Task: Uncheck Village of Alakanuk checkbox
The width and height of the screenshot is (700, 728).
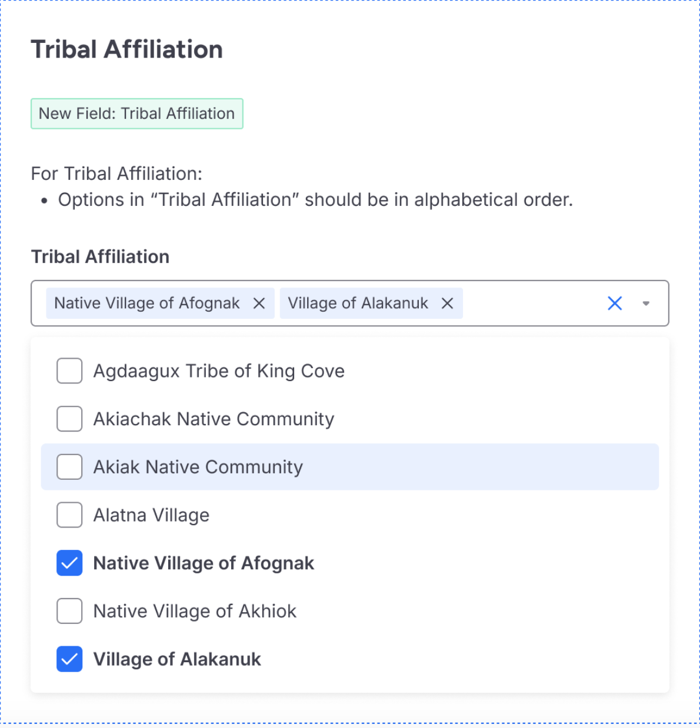Action: coord(69,659)
